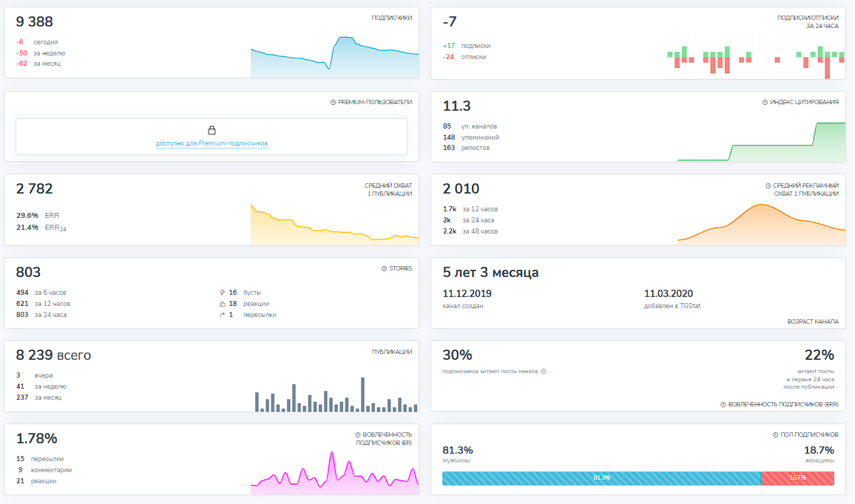
Task: Click the citation index value 11.3
Action: 456,106
